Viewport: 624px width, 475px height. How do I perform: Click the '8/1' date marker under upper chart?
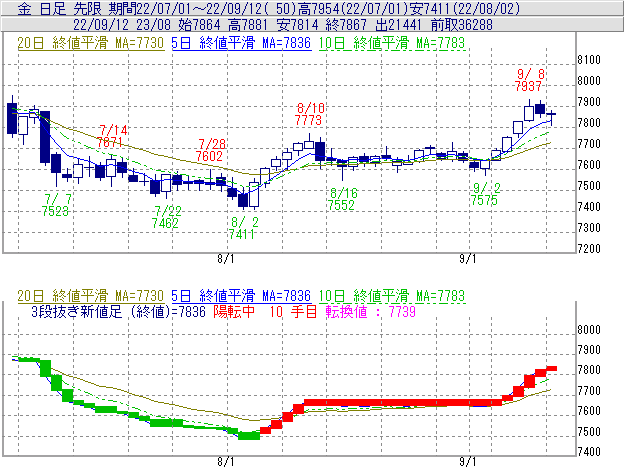[226, 259]
